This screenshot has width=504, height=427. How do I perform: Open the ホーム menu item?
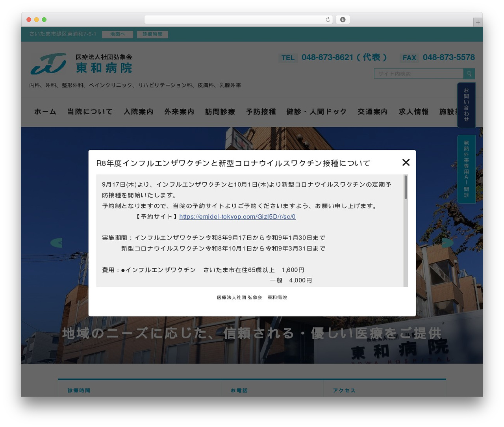(45, 112)
